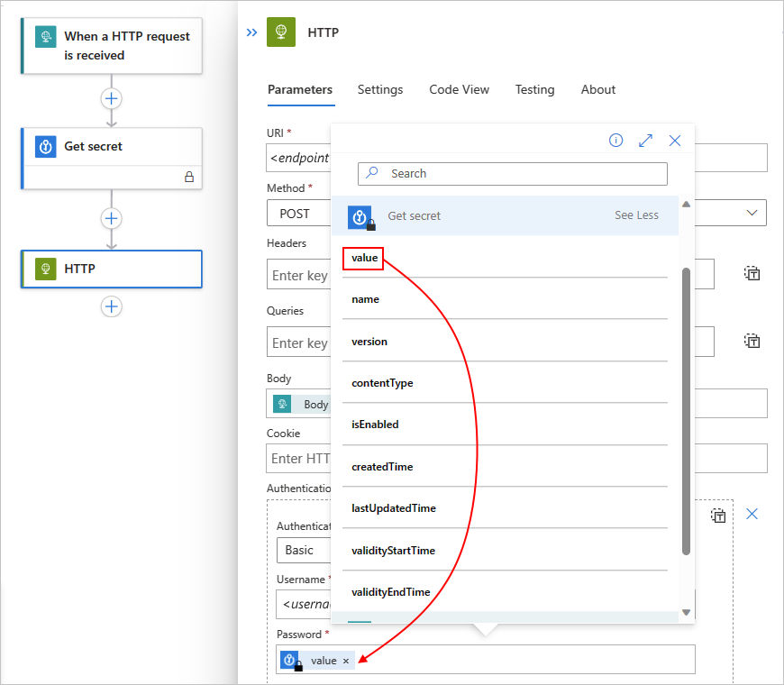The height and width of the screenshot is (685, 784).
Task: Open the Code View tab
Action: click(459, 89)
